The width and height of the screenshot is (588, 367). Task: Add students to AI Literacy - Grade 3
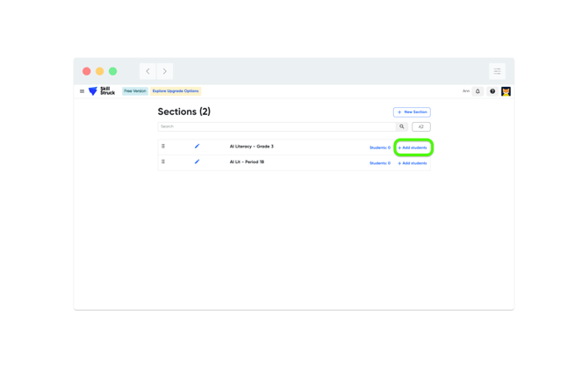click(412, 148)
